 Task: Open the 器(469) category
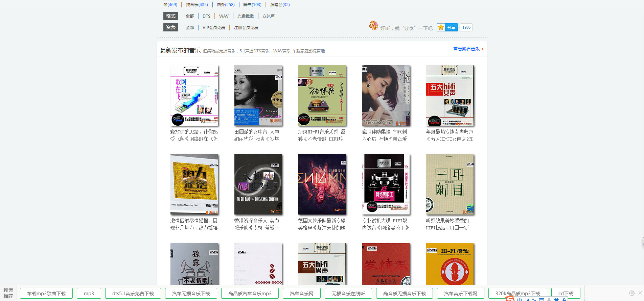[170, 4]
